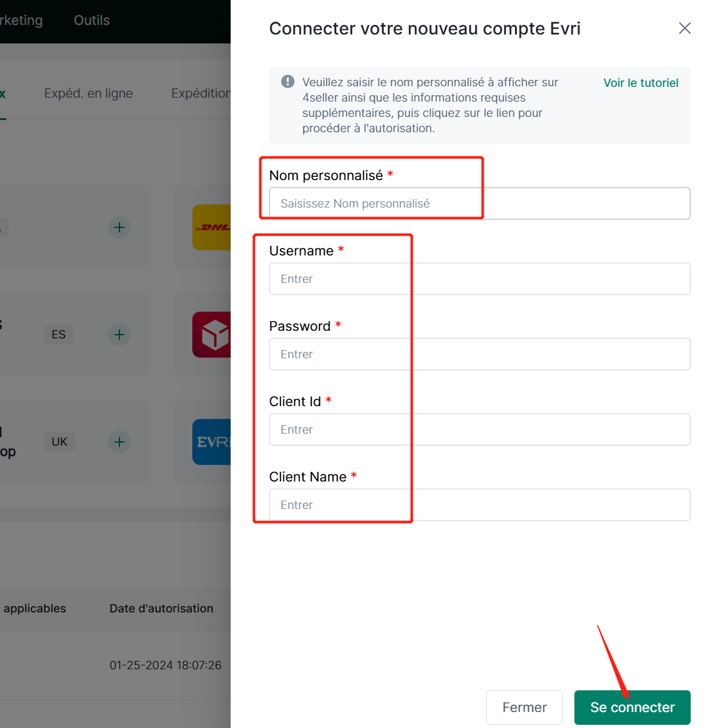Screen dimensions: 722x728
Task: Click the plus icon beside ES tag
Action: click(x=119, y=335)
